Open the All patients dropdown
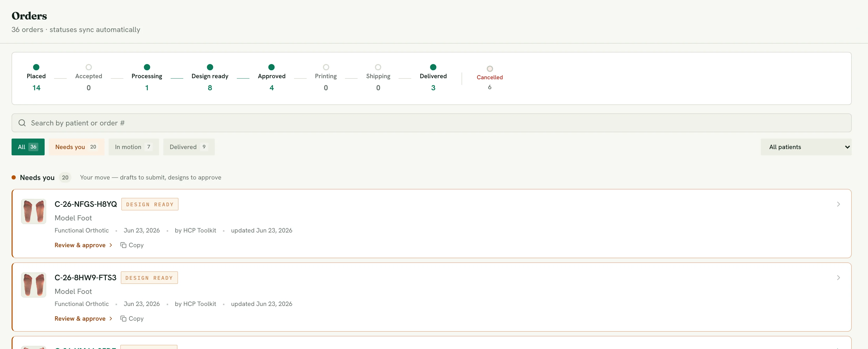 click(806, 147)
